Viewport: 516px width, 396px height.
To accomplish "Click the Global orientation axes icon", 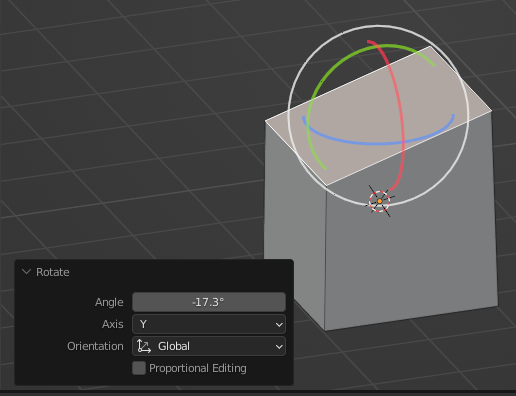I will (x=144, y=346).
